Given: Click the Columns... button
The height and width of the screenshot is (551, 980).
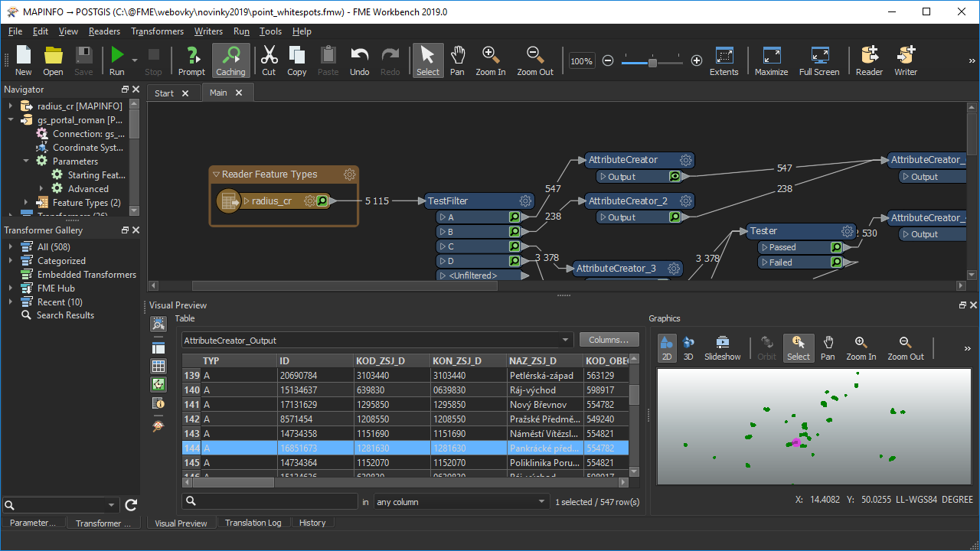Looking at the screenshot, I should coord(609,340).
